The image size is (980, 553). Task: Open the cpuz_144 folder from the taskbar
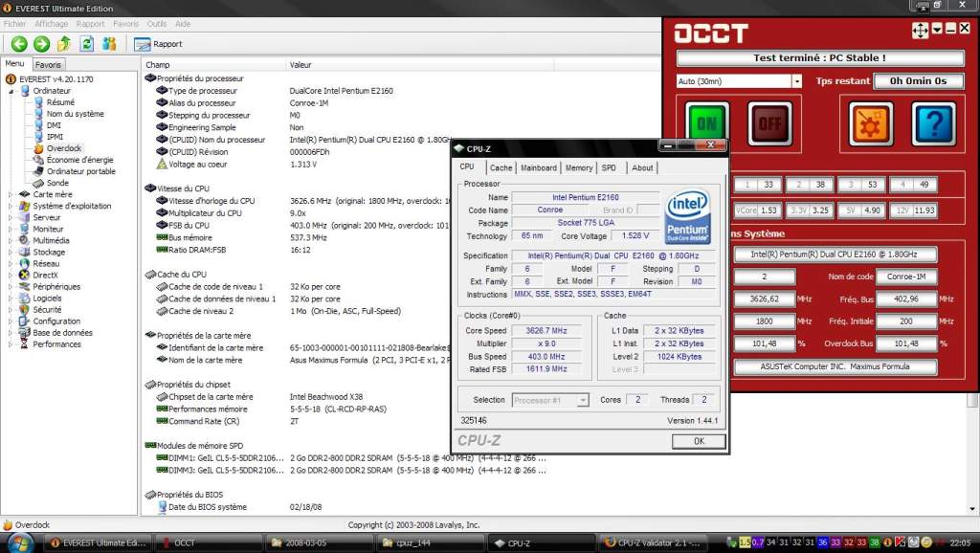tap(430, 543)
